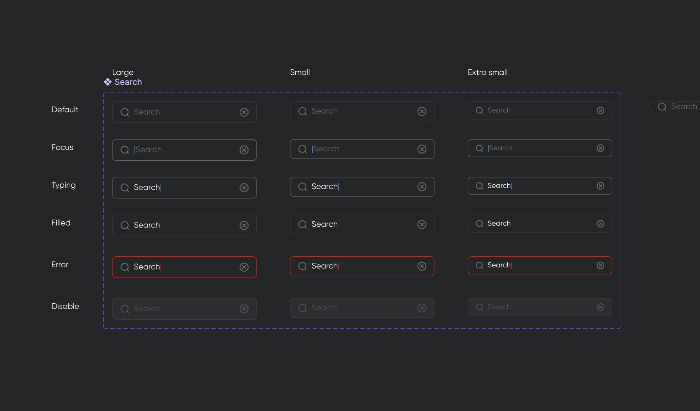Click the Extra small column heading
The height and width of the screenshot is (411, 700).
pos(487,72)
